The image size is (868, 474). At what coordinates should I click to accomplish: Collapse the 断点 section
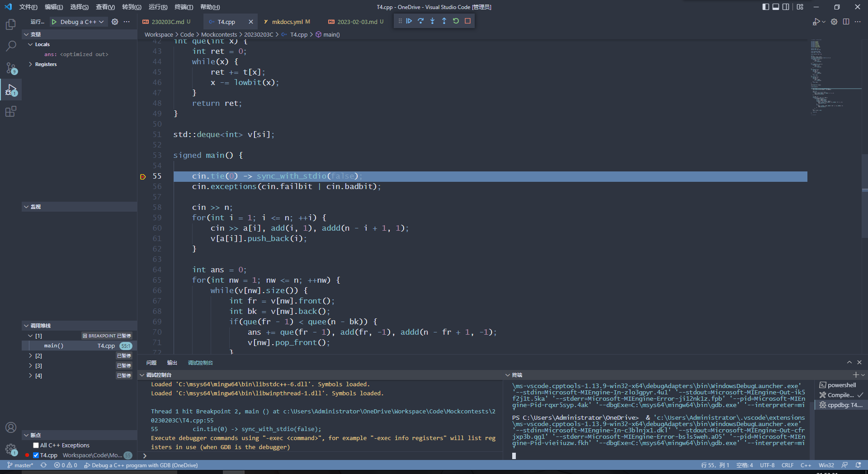coord(80,435)
